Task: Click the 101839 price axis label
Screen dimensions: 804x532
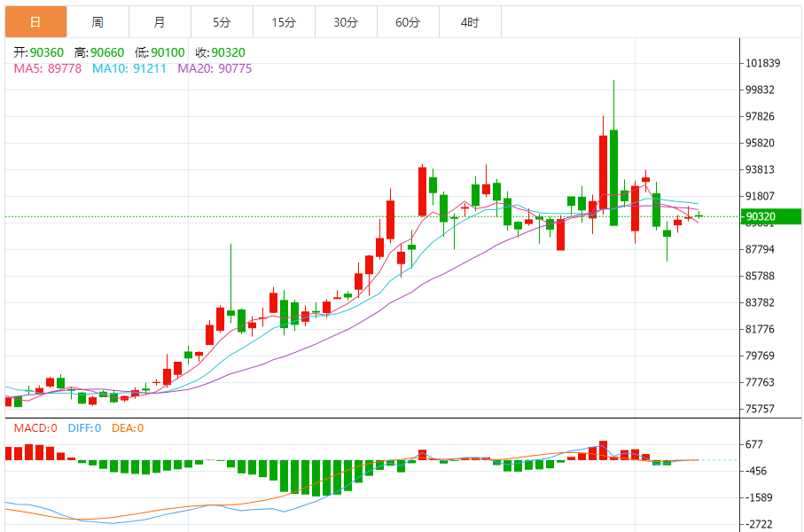Action: tap(762, 63)
